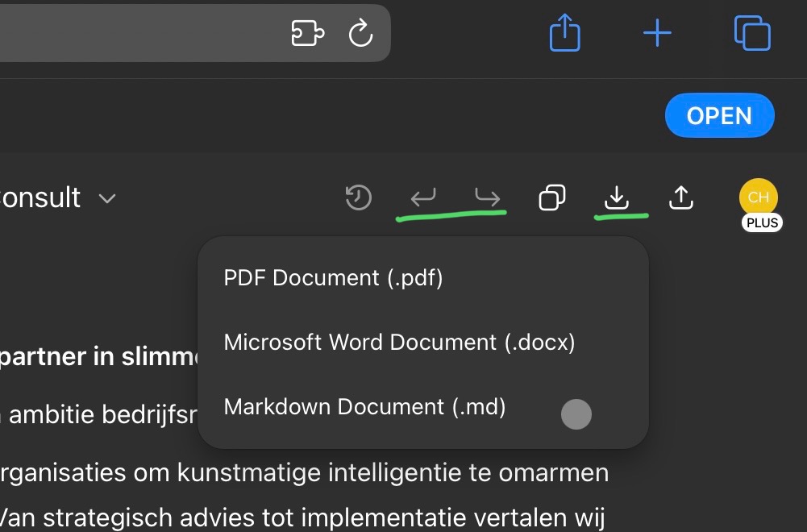The image size is (807, 532).
Task: Open the Safari share sheet
Action: pyautogui.click(x=564, y=34)
